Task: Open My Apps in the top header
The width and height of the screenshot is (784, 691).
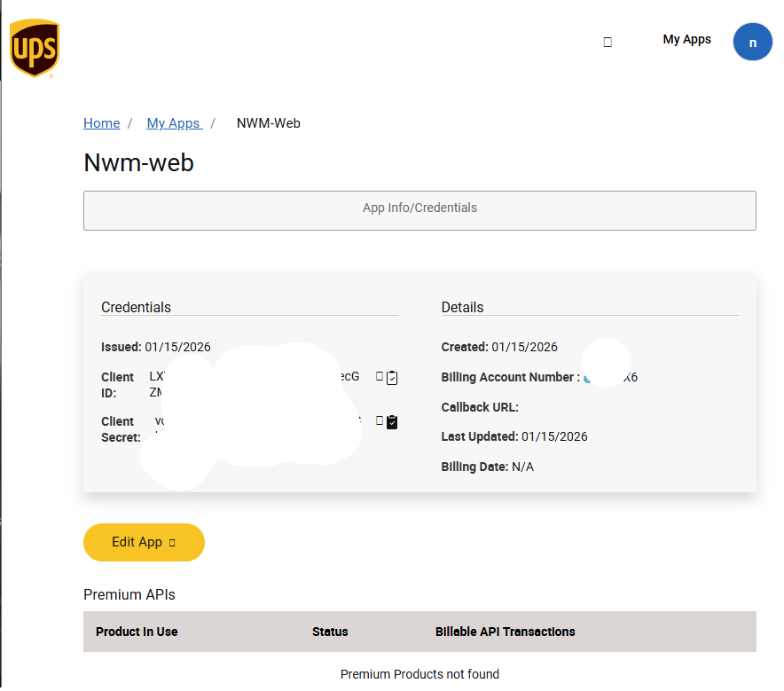Action: pyautogui.click(x=686, y=39)
